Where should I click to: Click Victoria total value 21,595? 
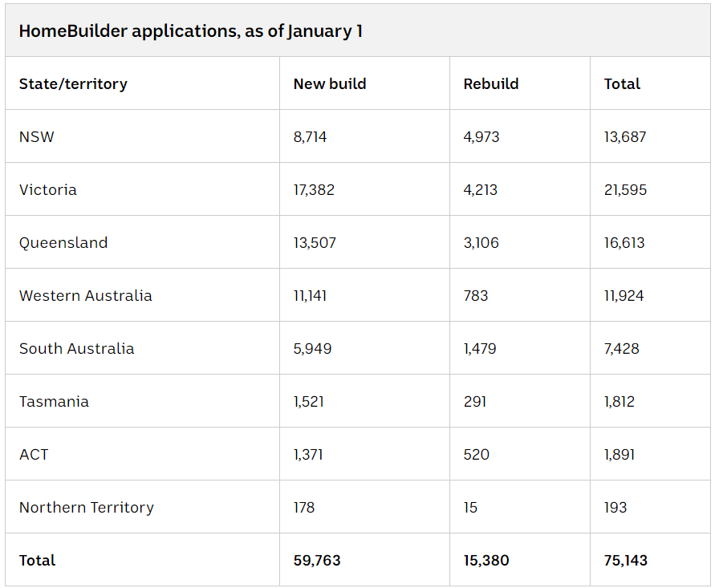626,189
